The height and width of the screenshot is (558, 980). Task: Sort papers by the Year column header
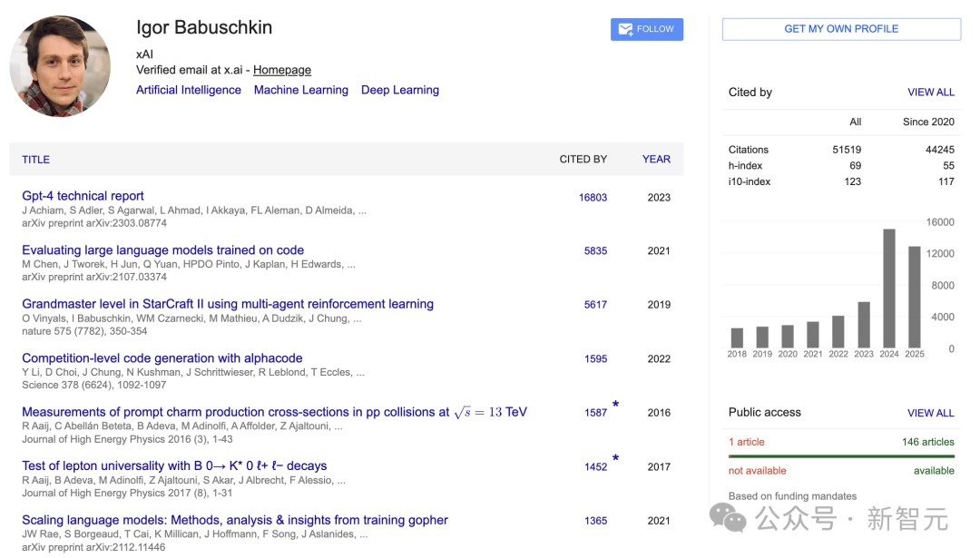coord(656,160)
